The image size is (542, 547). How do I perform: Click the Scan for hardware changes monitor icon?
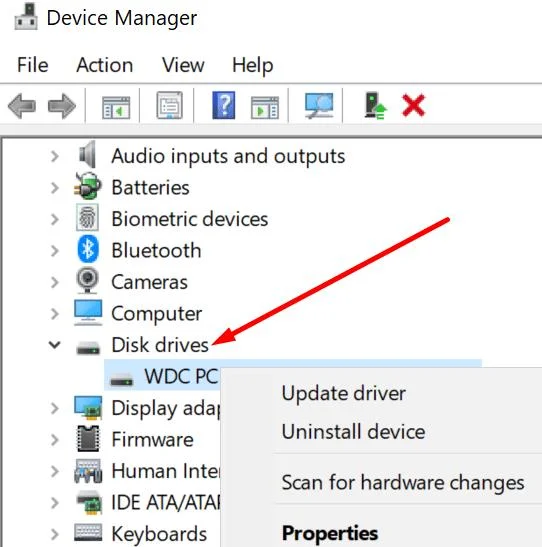point(319,106)
